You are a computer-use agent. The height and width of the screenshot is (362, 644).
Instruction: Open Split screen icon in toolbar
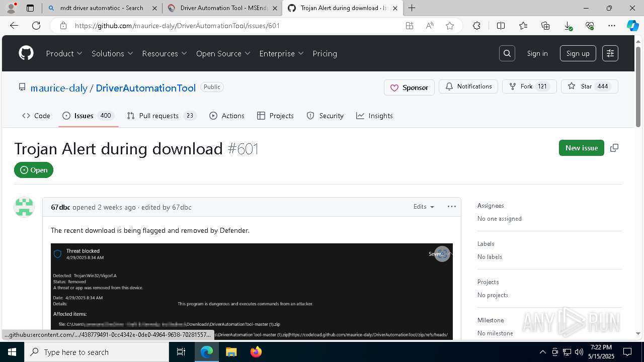coord(501,26)
